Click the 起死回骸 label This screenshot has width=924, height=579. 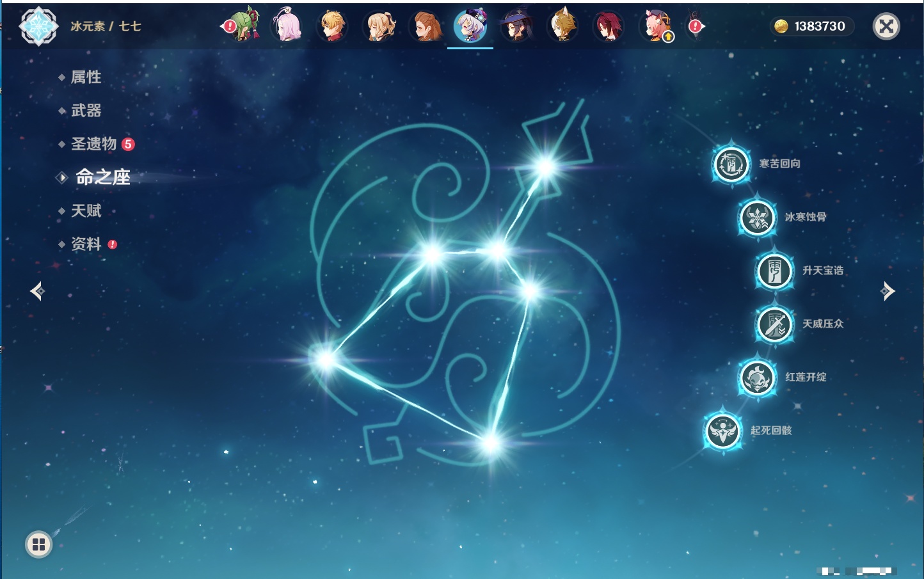click(771, 431)
